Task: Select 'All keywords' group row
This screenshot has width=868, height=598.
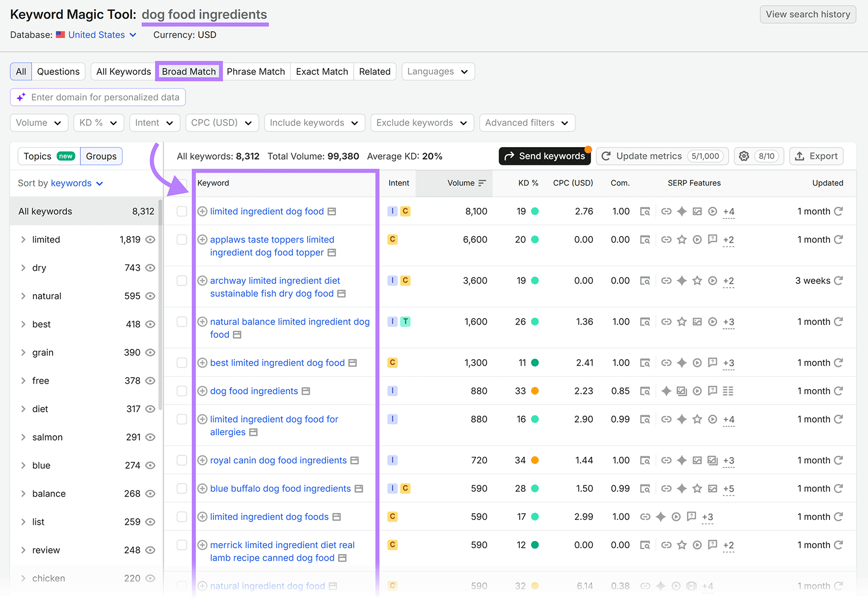Action: (x=86, y=211)
